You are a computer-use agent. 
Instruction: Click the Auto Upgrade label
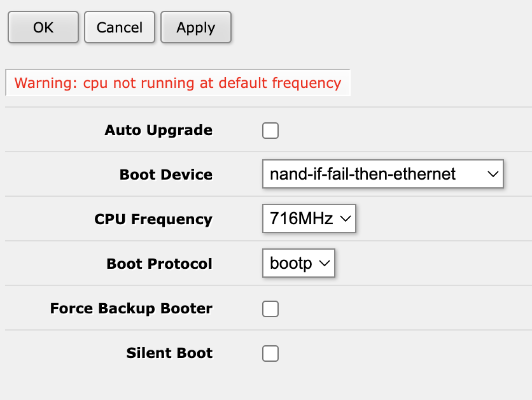[x=158, y=131]
